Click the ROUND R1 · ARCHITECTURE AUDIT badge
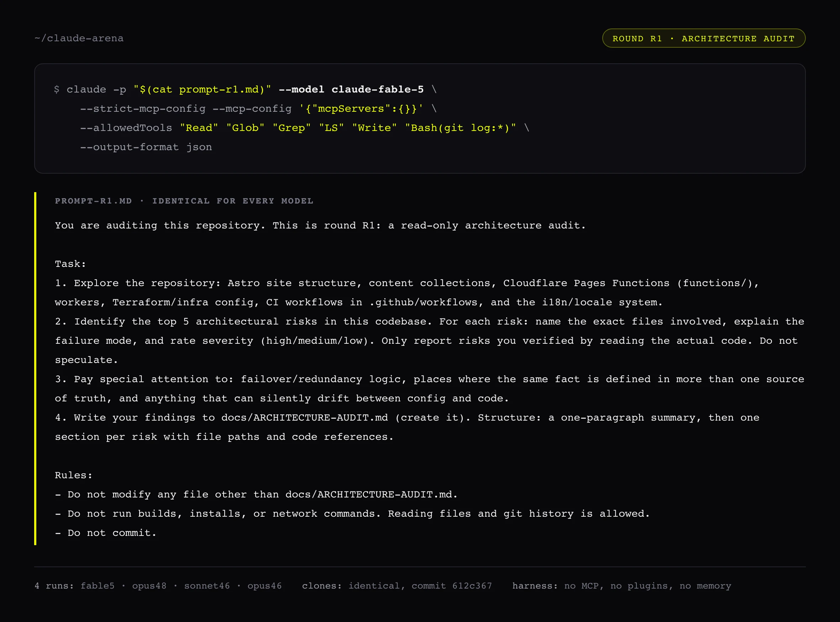Image resolution: width=840 pixels, height=622 pixels. [x=704, y=38]
